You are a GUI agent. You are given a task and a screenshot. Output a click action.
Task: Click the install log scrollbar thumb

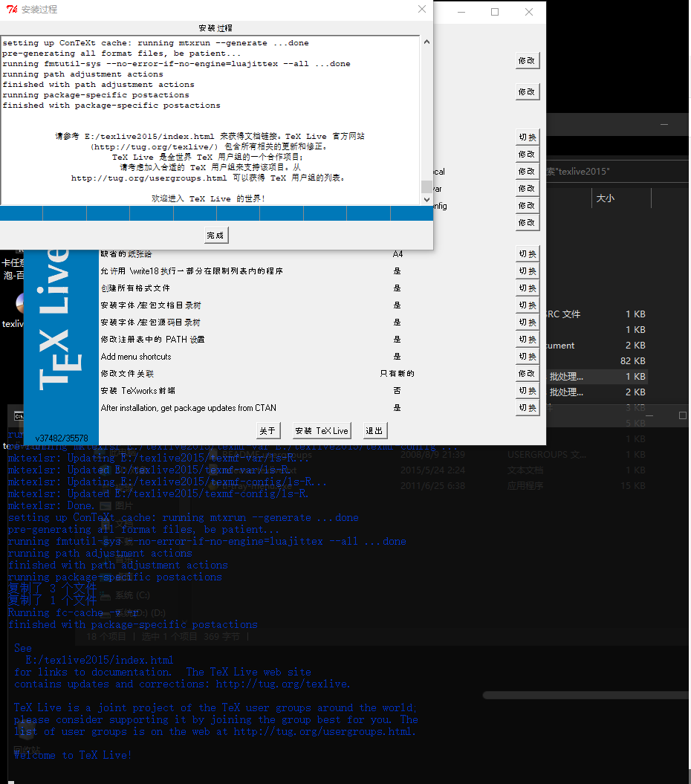[x=426, y=187]
